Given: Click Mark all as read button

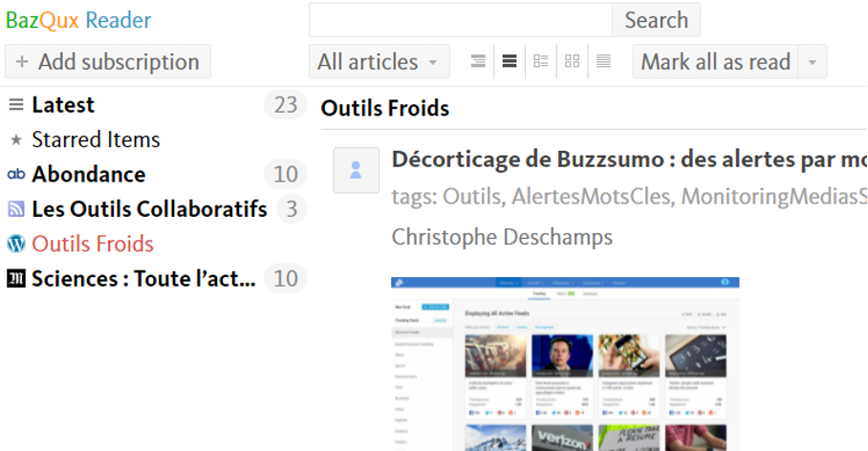Looking at the screenshot, I should 715,61.
